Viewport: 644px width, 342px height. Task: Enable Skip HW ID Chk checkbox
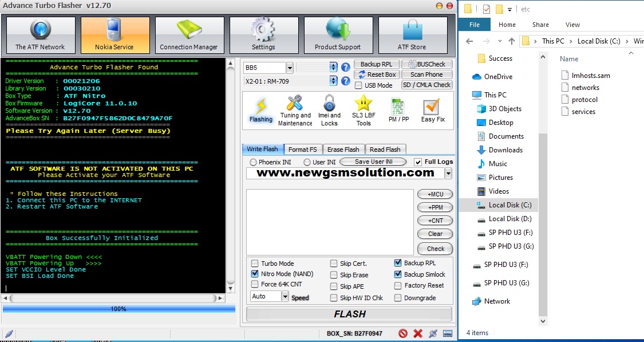[334, 298]
